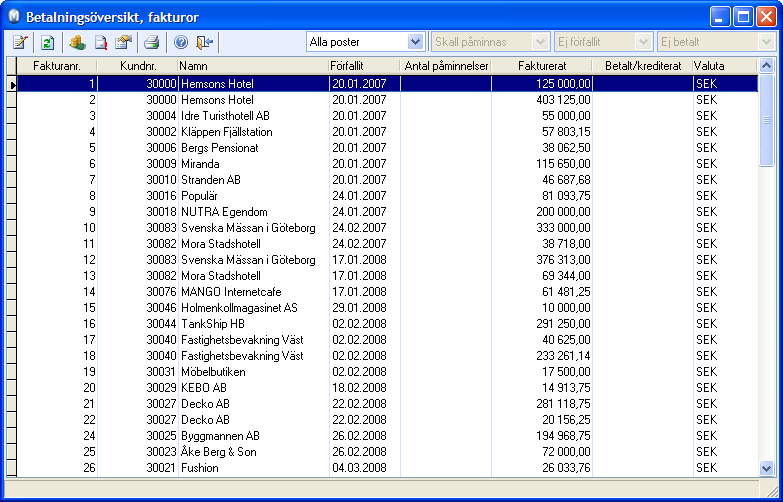The width and height of the screenshot is (783, 502).
Task: Click amount 38 718,00
Action: click(x=566, y=244)
